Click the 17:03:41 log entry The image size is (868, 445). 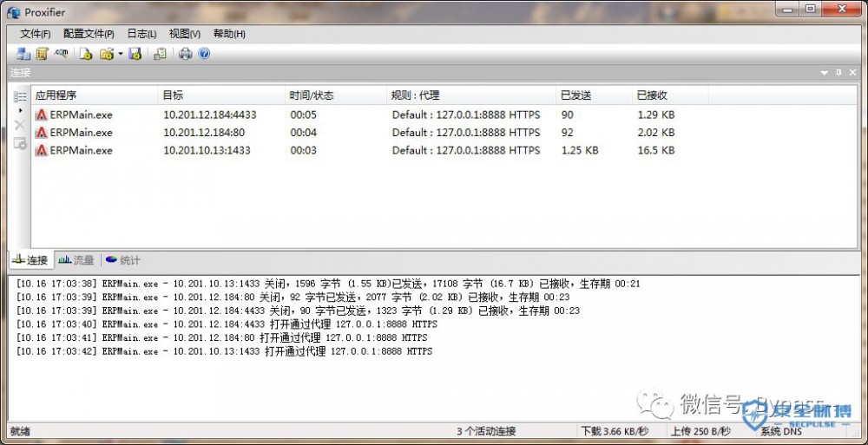(221, 337)
